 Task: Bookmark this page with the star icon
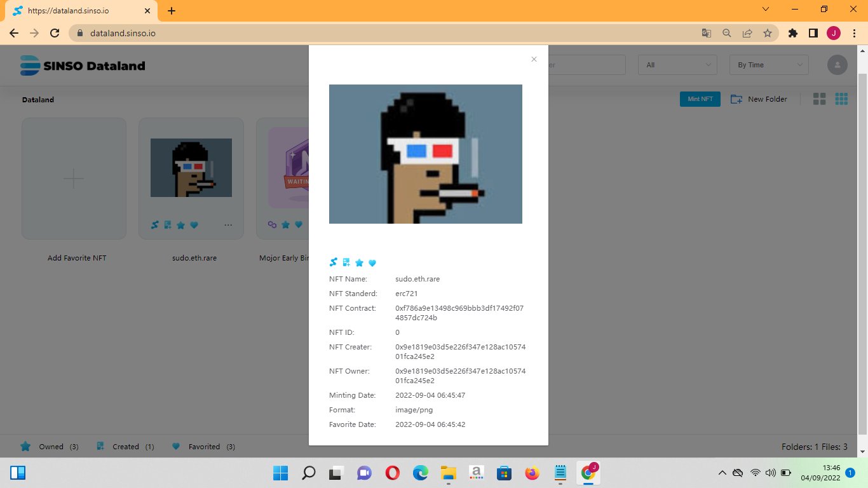coord(768,33)
